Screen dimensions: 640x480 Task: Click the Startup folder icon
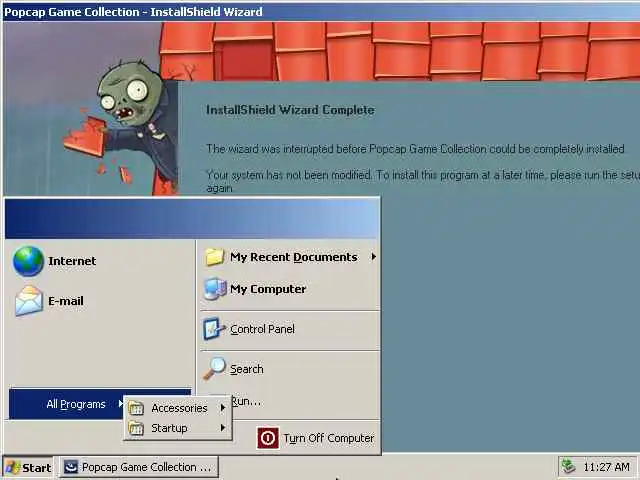136,428
